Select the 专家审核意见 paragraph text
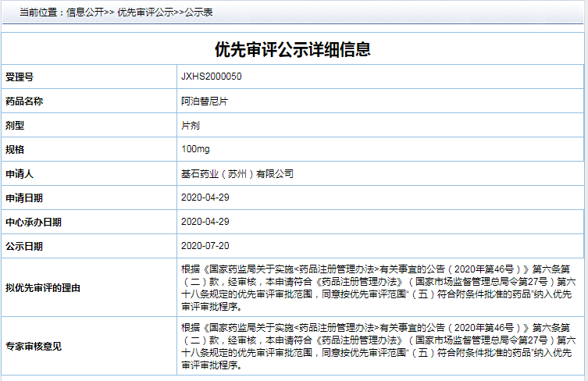The height and width of the screenshot is (381, 588). [x=379, y=346]
